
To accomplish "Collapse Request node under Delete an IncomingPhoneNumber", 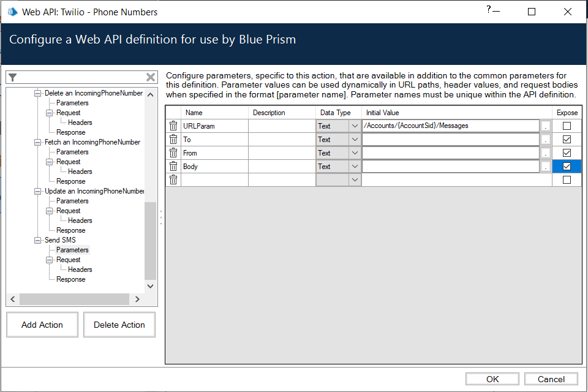I will coord(49,113).
